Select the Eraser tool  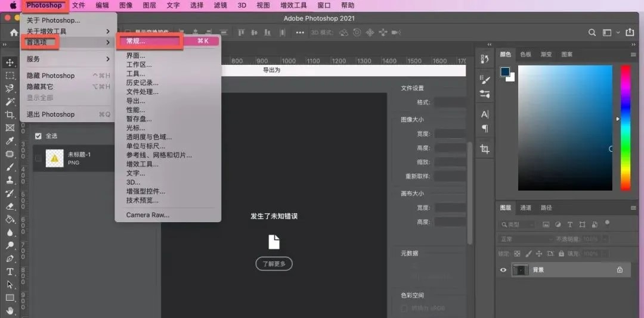point(10,207)
